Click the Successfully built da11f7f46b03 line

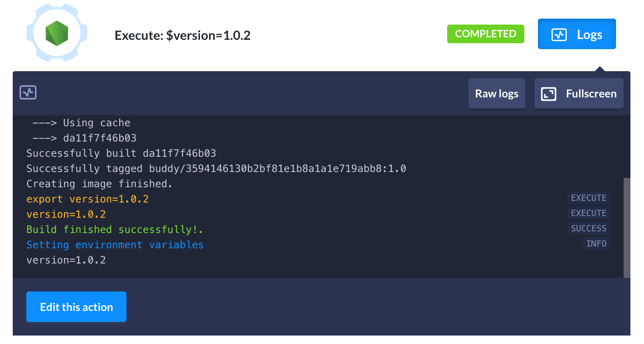click(x=121, y=153)
